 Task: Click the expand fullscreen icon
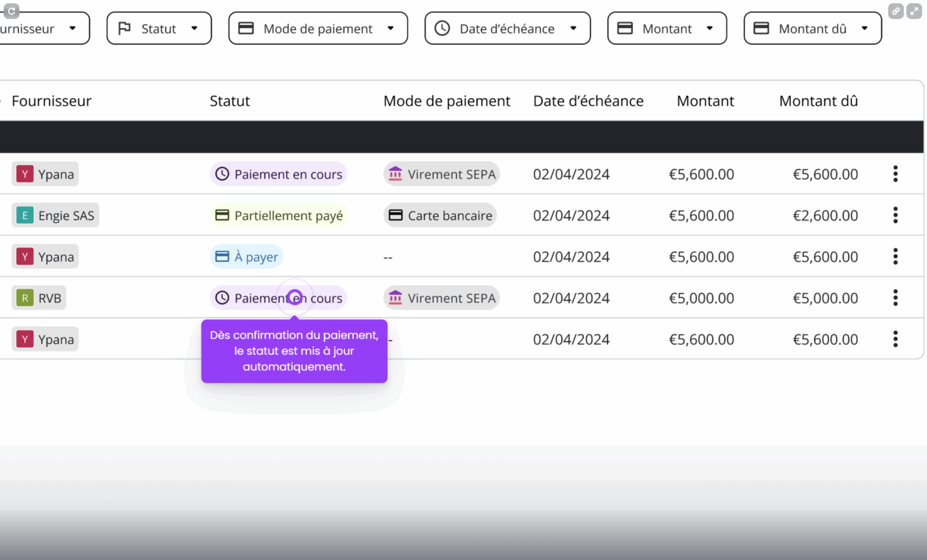pos(914,11)
